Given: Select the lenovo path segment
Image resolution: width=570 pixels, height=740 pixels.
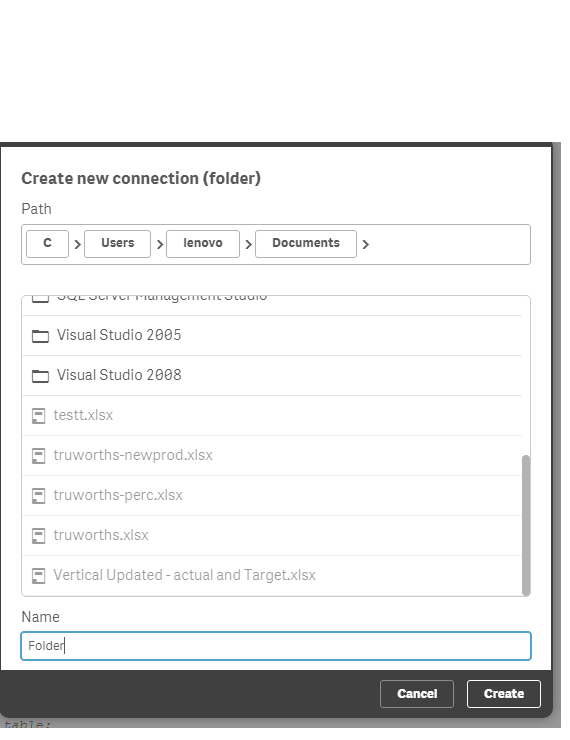Looking at the screenshot, I should pyautogui.click(x=203, y=244).
